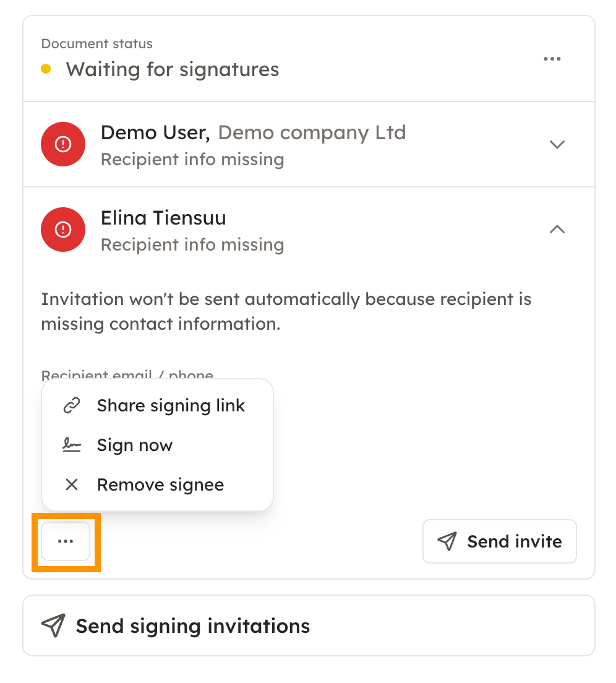Screen dimensions: 616x683
Task: Close the signee options three-dot menu button
Action: pyautogui.click(x=66, y=541)
